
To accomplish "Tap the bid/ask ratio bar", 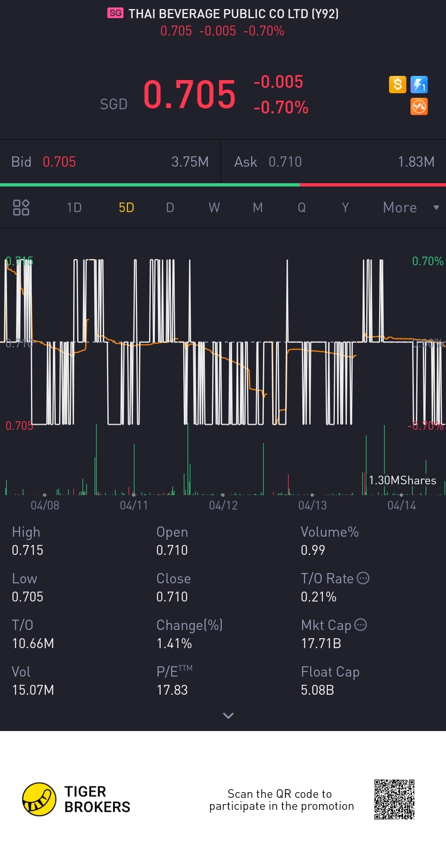I will [223, 185].
